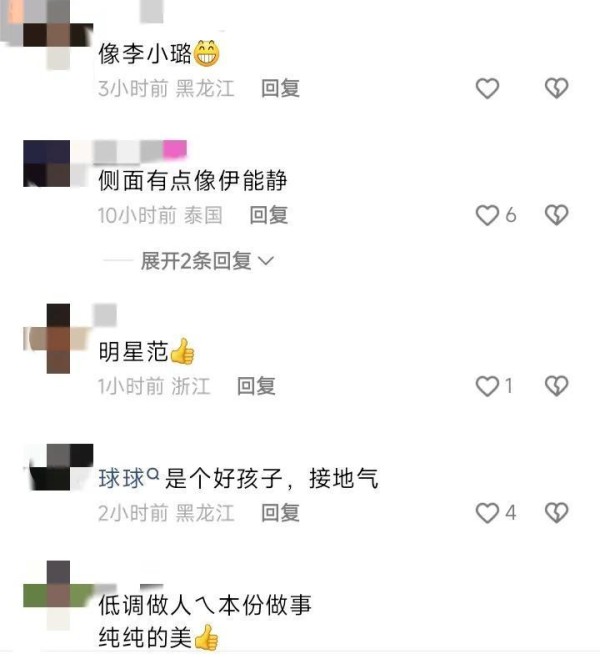Image resolution: width=600 pixels, height=659 pixels.
Task: Reply to the 泰国 comment
Action: tap(268, 215)
